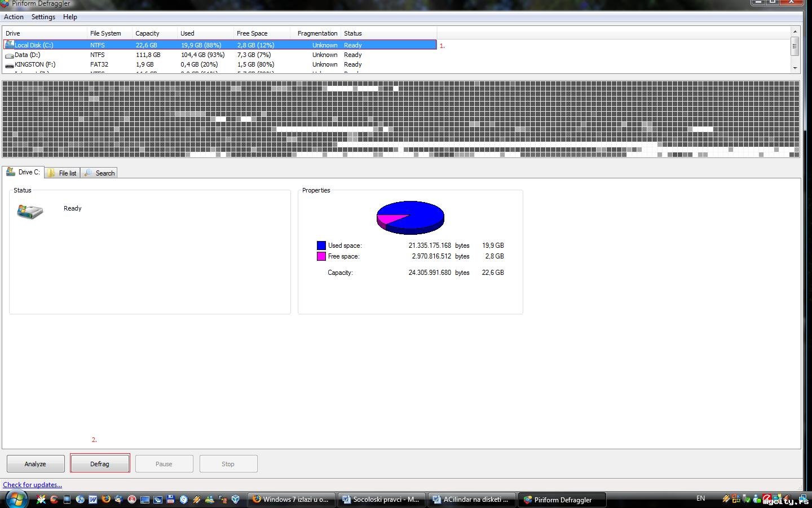Image resolution: width=812 pixels, height=508 pixels.
Task: Open the Settings menu
Action: click(x=43, y=17)
